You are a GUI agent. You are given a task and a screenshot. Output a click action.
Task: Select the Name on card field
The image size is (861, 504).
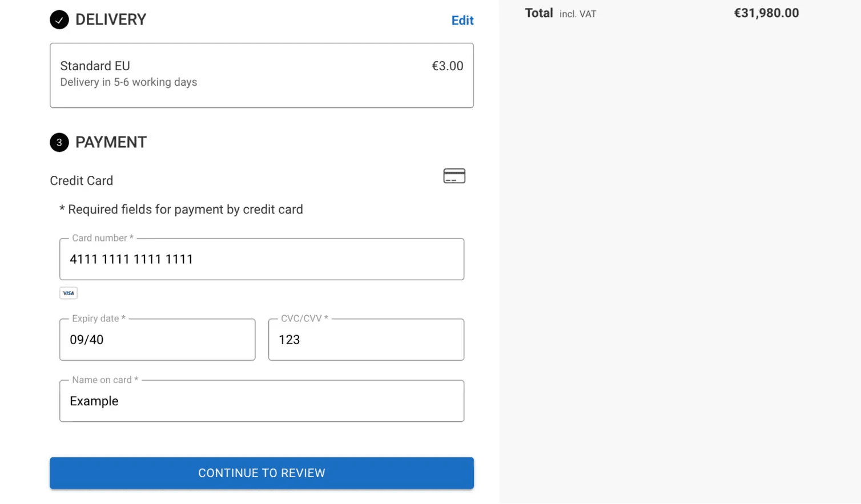tap(261, 401)
